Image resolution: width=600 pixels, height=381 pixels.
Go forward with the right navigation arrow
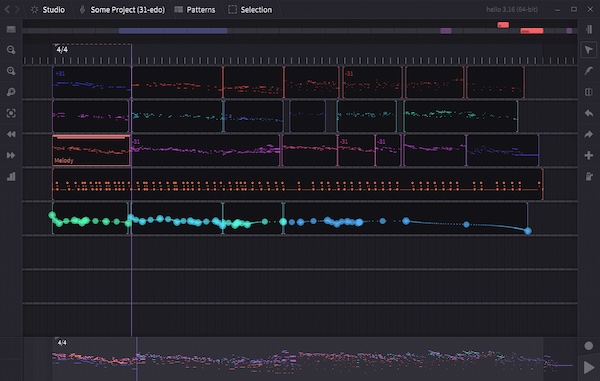pyautogui.click(x=17, y=9)
